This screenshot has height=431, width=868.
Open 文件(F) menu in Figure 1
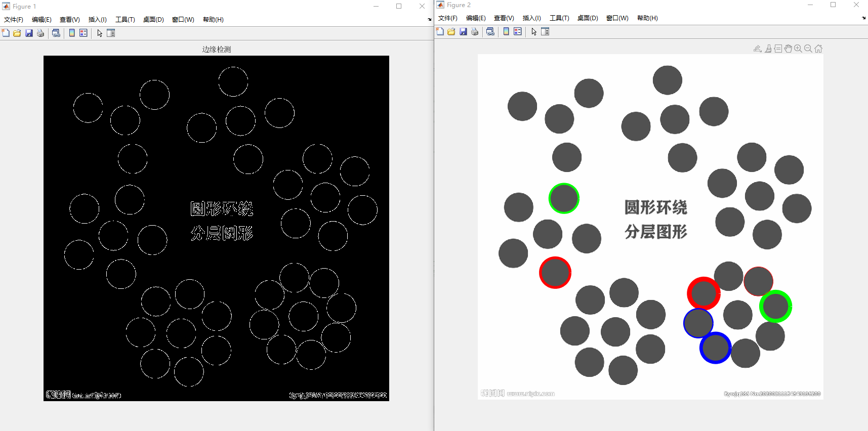[14, 20]
